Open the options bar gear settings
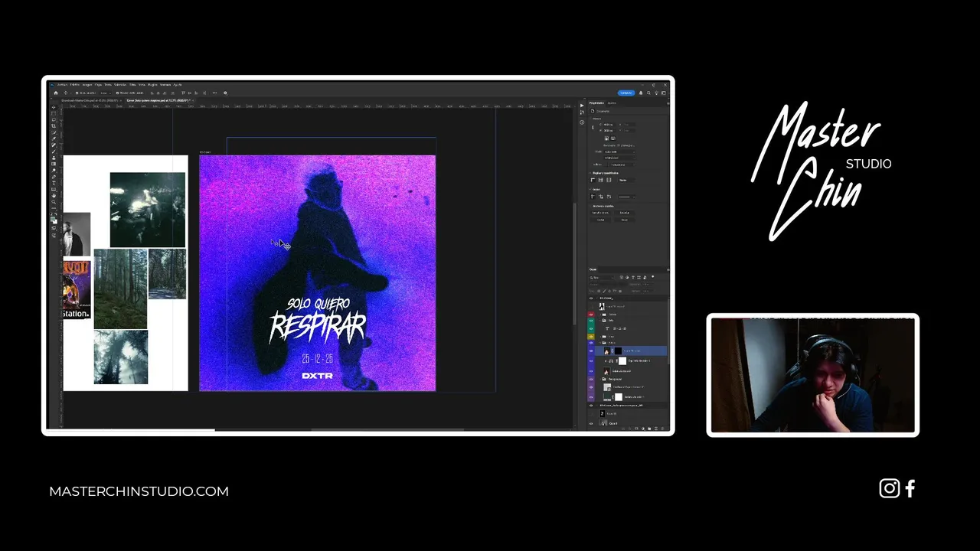 tap(225, 93)
